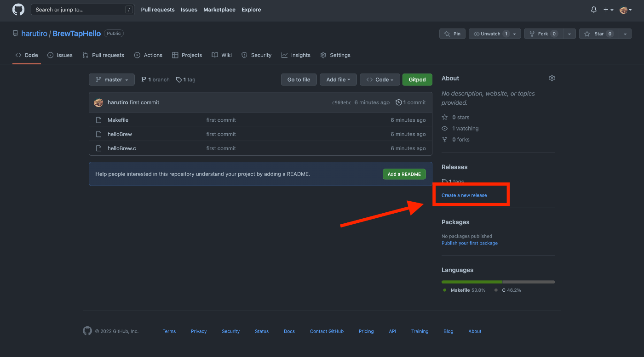Screen dimensions: 644x357
Task: Click the search or jump to field
Action: click(83, 10)
